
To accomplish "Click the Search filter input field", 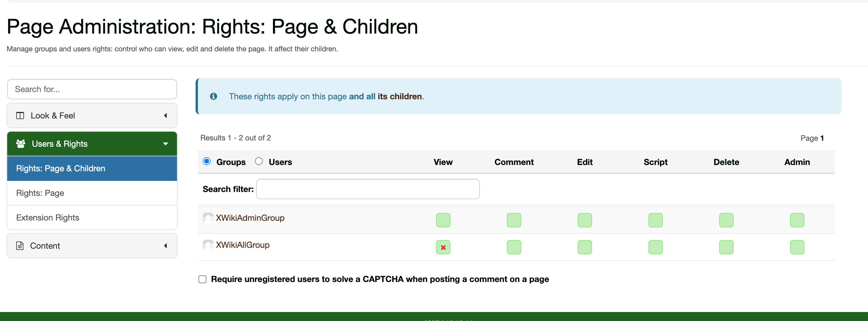I will point(368,189).
